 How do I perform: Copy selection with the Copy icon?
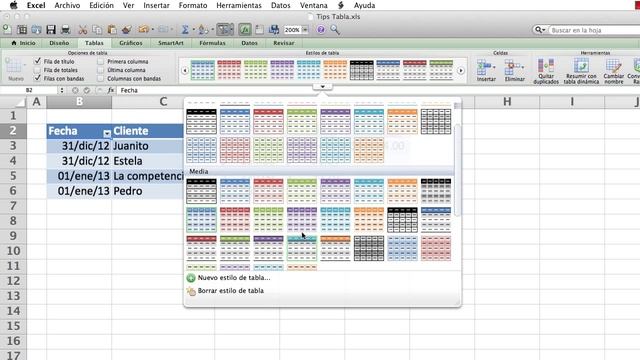click(x=97, y=29)
